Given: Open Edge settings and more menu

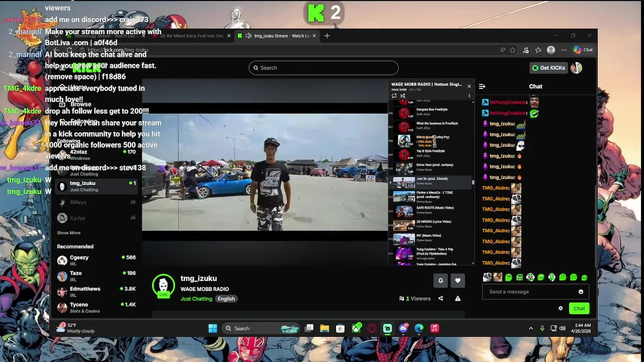Looking at the screenshot, I should tap(564, 50).
